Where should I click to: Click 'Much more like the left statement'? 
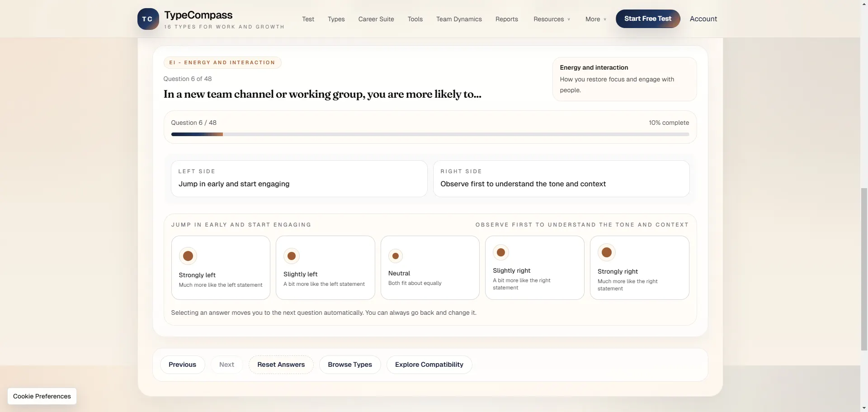click(221, 285)
